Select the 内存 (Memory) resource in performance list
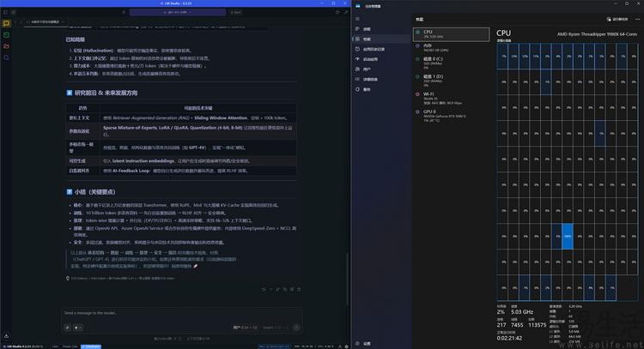644x349 pixels. click(451, 48)
